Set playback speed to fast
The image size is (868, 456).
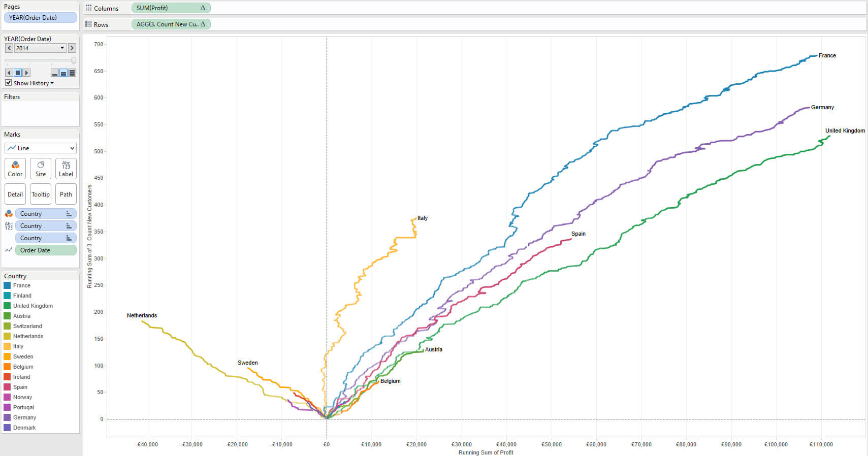72,73
